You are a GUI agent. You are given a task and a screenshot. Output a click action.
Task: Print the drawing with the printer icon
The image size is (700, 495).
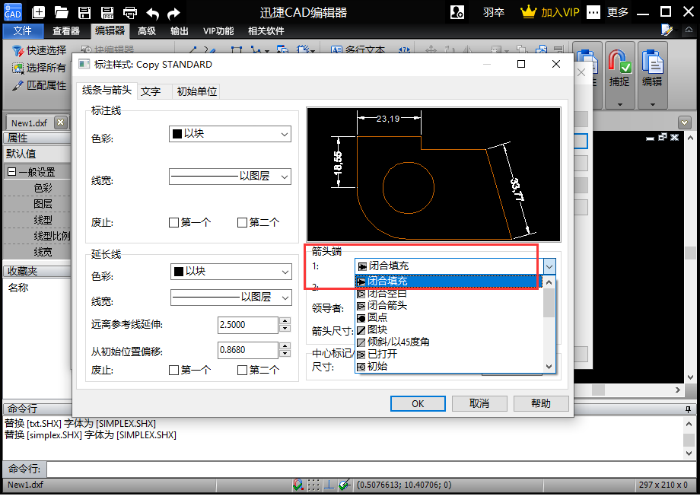[x=130, y=12]
